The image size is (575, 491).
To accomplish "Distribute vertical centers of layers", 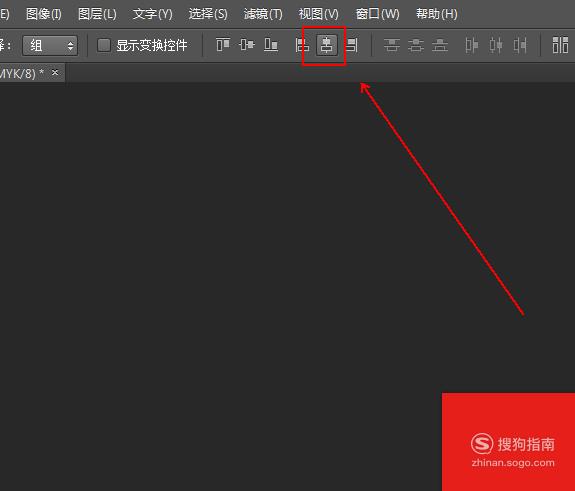I will (416, 45).
